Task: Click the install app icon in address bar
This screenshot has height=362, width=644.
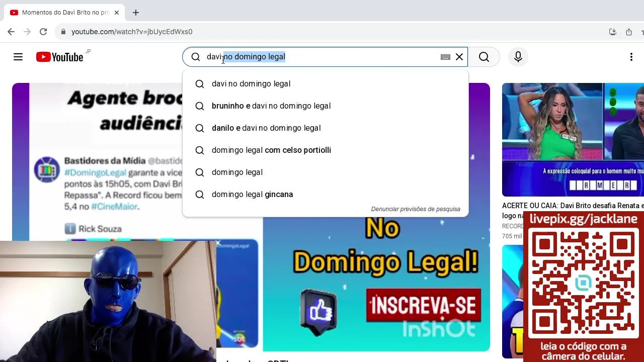Action: tap(613, 32)
